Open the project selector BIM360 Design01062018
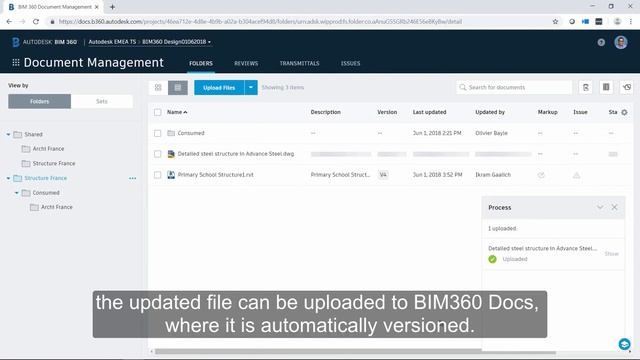Image resolution: width=640 pixels, height=360 pixels. pos(176,42)
